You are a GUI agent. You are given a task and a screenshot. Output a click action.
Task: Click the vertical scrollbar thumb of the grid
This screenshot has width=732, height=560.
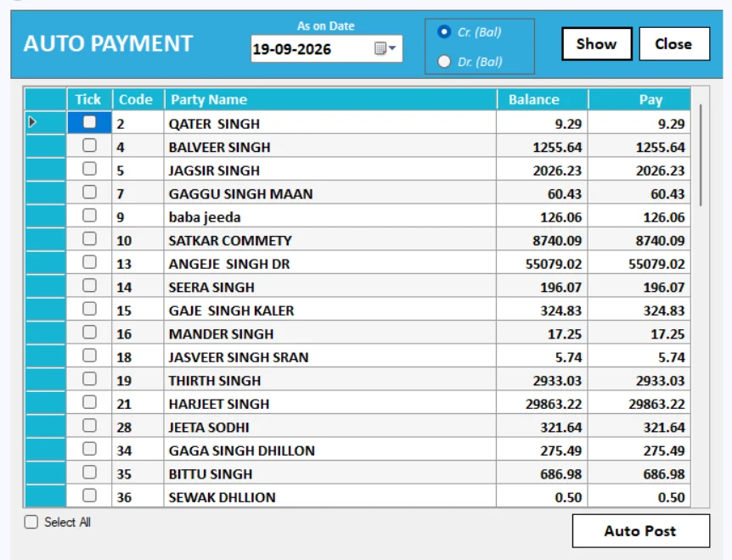click(701, 155)
